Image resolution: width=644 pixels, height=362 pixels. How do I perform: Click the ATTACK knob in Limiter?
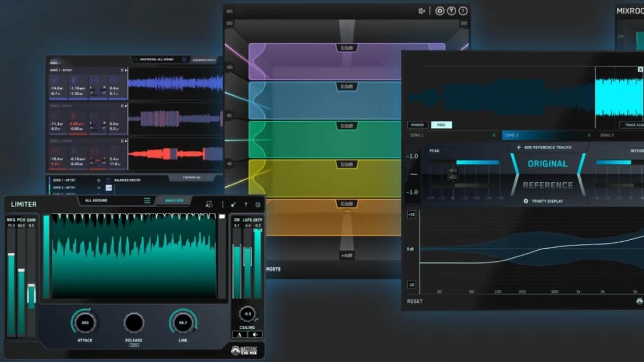click(x=85, y=322)
